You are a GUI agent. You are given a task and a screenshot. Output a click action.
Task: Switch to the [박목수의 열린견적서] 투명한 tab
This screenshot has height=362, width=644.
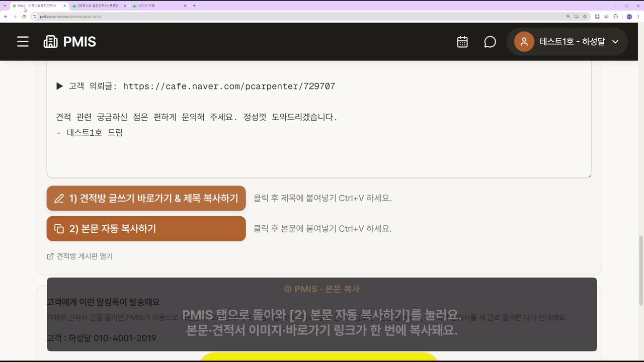tap(99, 6)
